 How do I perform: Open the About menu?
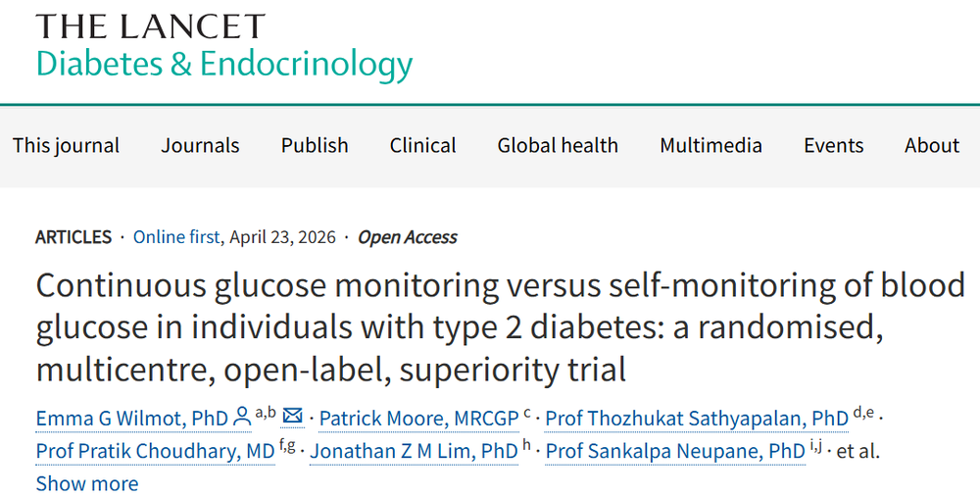tap(931, 145)
